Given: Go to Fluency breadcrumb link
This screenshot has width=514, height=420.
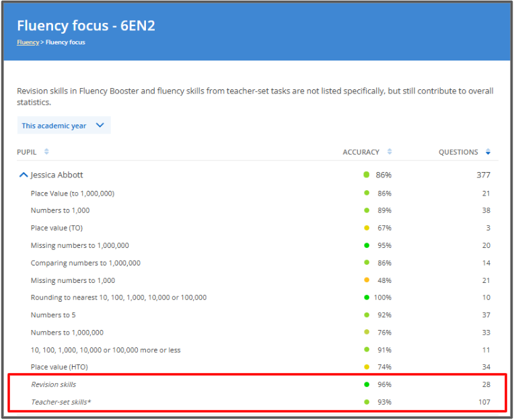Looking at the screenshot, I should pos(28,42).
